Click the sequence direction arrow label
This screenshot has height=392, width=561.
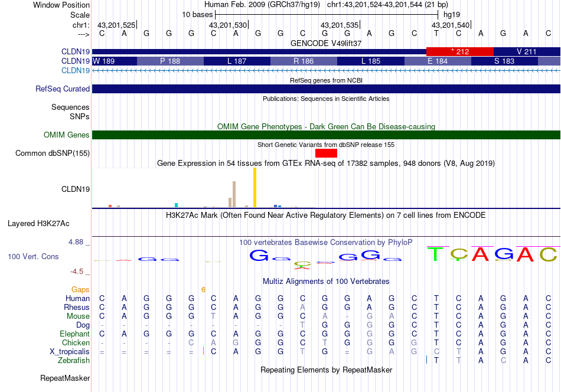point(83,34)
